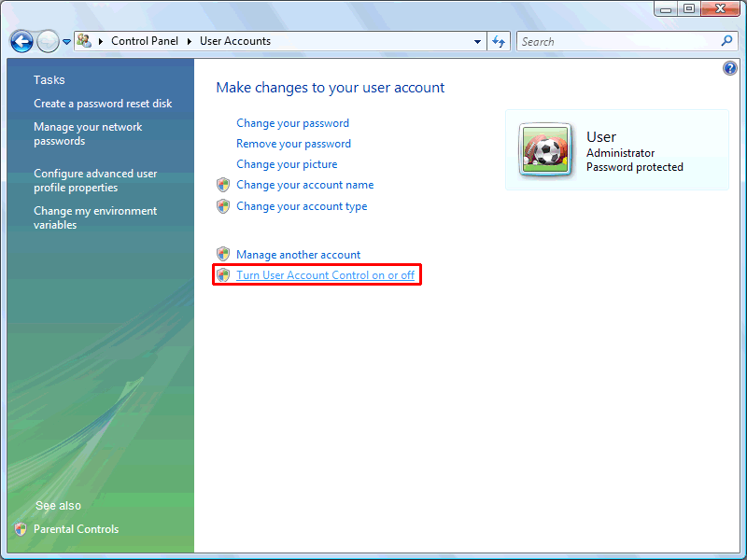Click shield icon beside Parental Controls

[21, 529]
